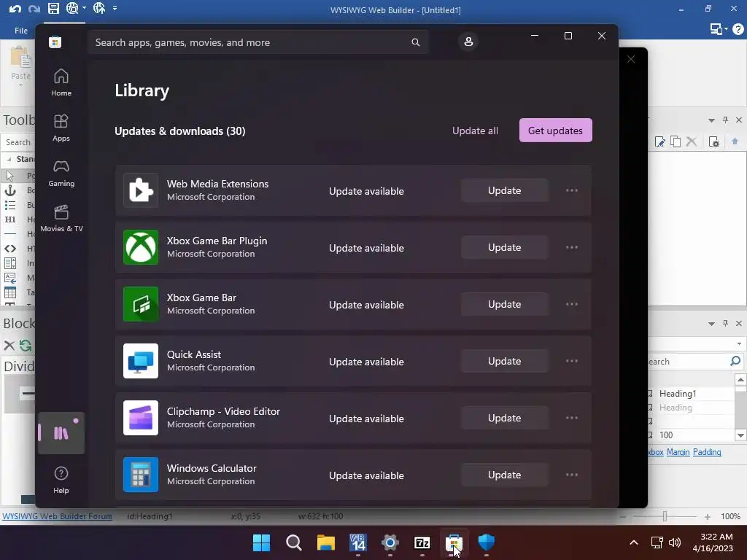Open more options for Xbox Game Bar Plugin

572,248
